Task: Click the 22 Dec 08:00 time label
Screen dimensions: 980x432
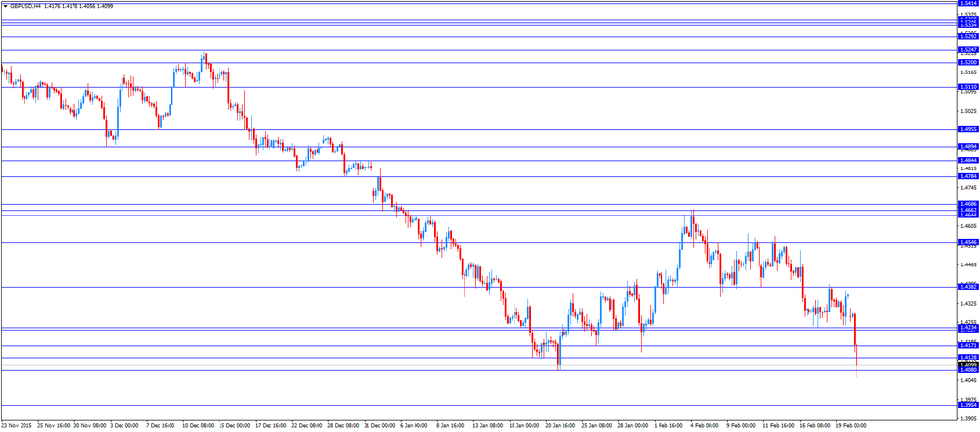Action: click(306, 426)
